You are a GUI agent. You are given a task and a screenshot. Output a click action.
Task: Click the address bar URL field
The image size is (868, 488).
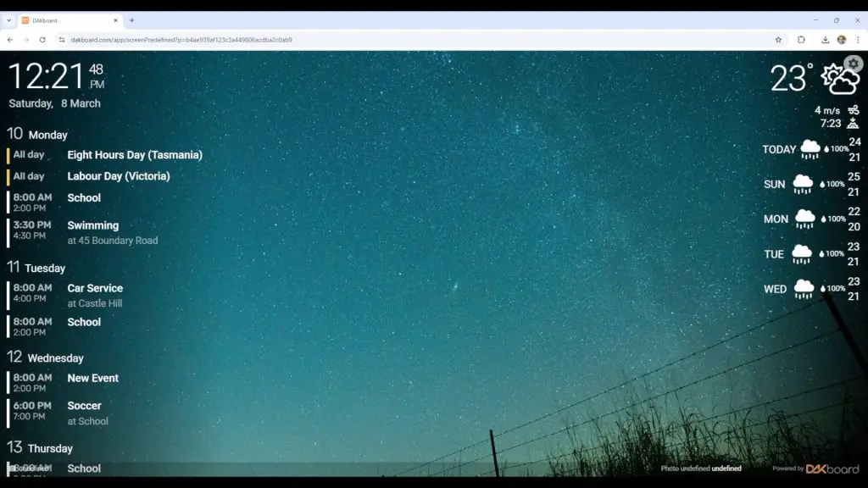click(339, 40)
